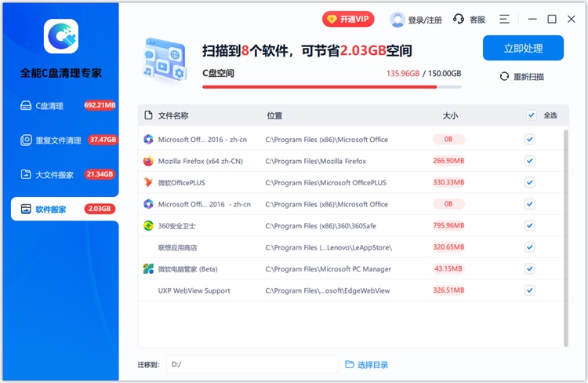Viewport: 588px width, 383px height.
Task: Toggle the 全选 select-all checkbox
Action: pos(531,115)
